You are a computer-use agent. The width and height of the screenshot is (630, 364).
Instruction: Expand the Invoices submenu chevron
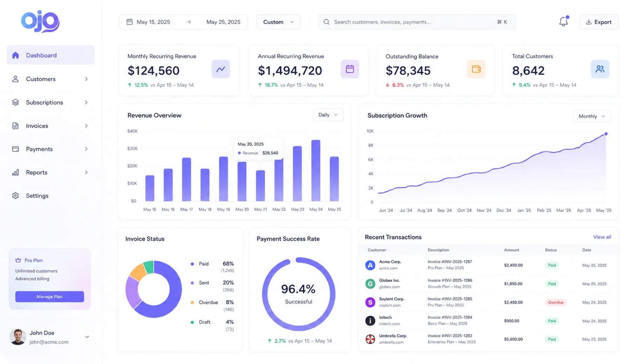coord(86,126)
